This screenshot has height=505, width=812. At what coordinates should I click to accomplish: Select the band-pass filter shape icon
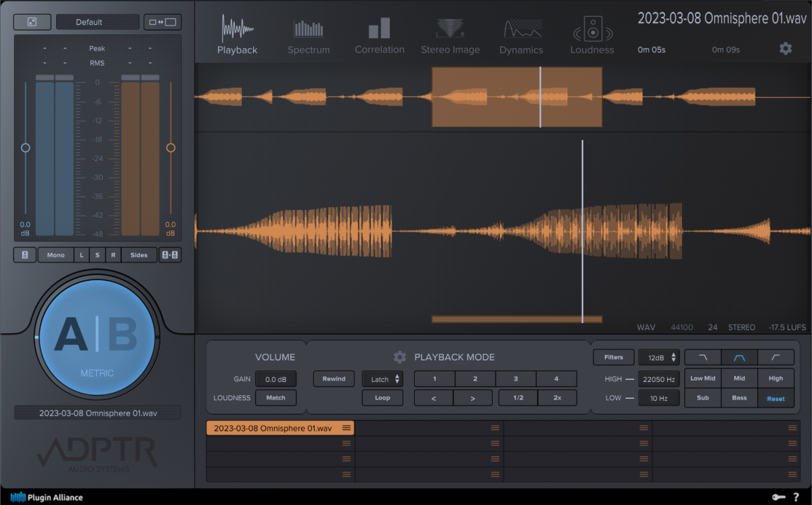739,357
